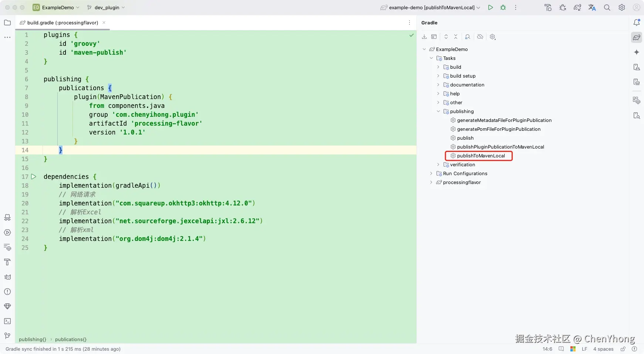Open the hammer-shaped build icon in top toolbar
The width and height of the screenshot is (644, 354).
[x=548, y=7]
